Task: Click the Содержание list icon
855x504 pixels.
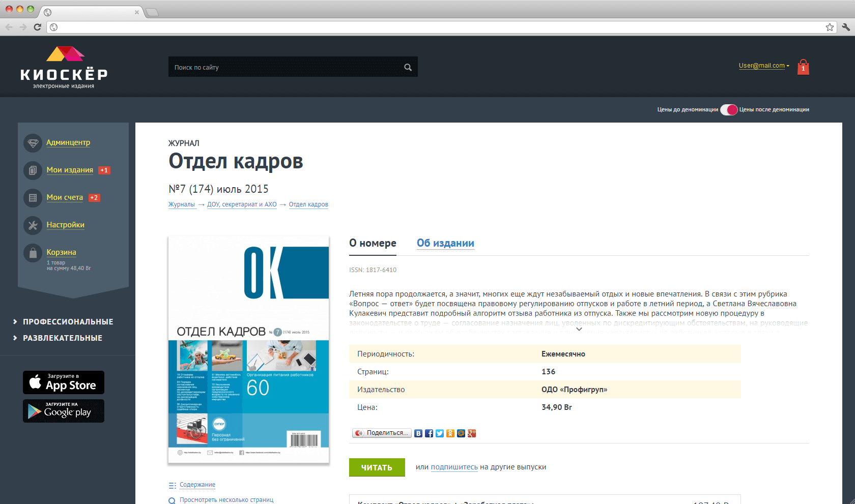Action: tap(172, 485)
